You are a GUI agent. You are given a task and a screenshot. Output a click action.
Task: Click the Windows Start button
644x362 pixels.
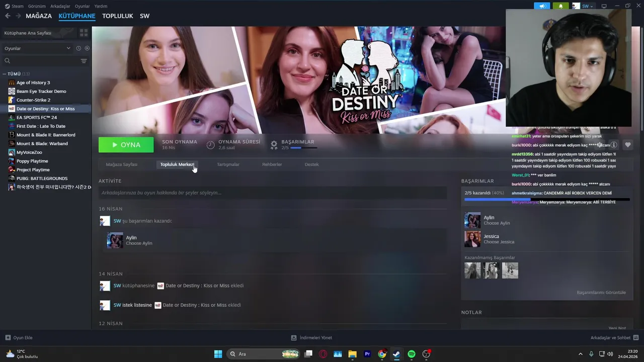tap(218, 354)
